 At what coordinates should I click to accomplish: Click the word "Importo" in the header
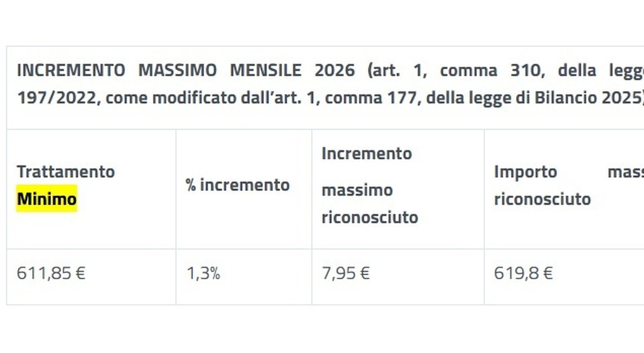click(525, 172)
